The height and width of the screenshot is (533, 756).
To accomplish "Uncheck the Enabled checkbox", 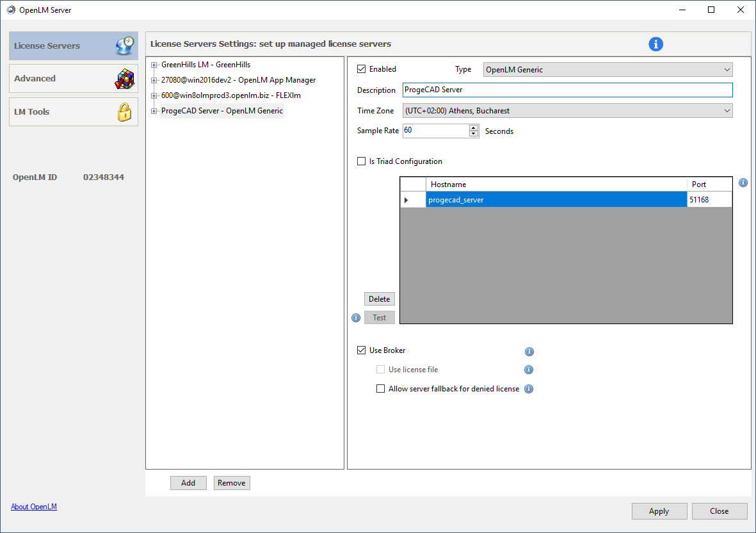I will (362, 69).
